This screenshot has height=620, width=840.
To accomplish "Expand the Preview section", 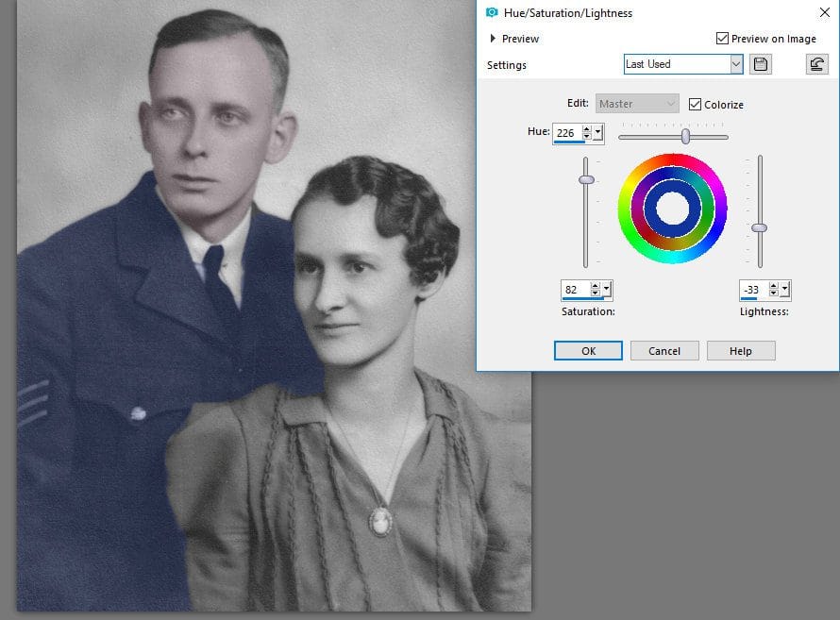I will (x=494, y=39).
